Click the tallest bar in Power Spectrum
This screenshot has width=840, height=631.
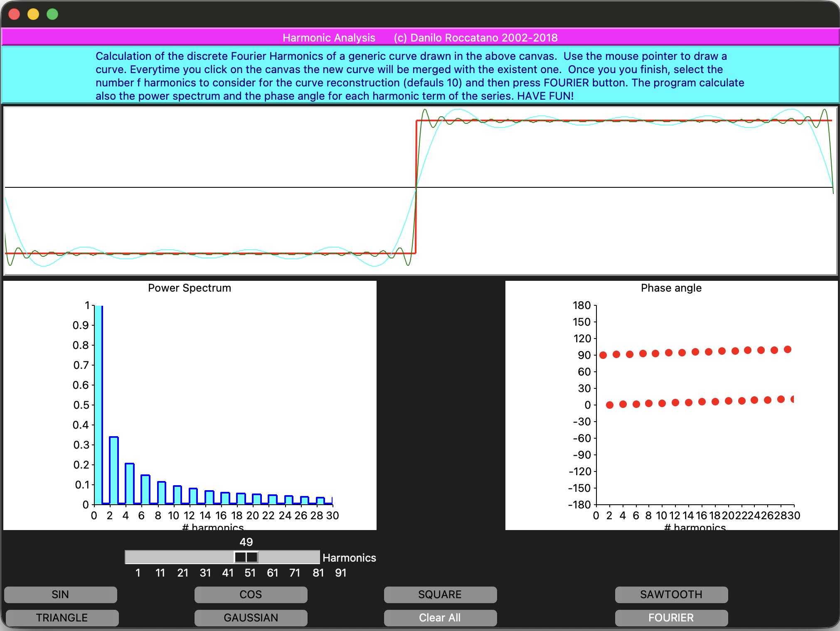[99, 405]
